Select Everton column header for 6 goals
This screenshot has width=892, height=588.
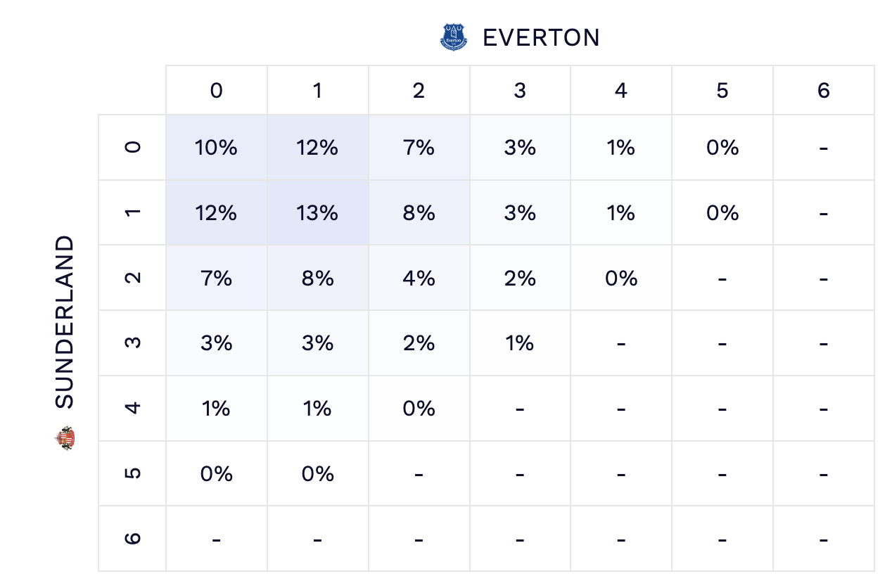coord(823,90)
